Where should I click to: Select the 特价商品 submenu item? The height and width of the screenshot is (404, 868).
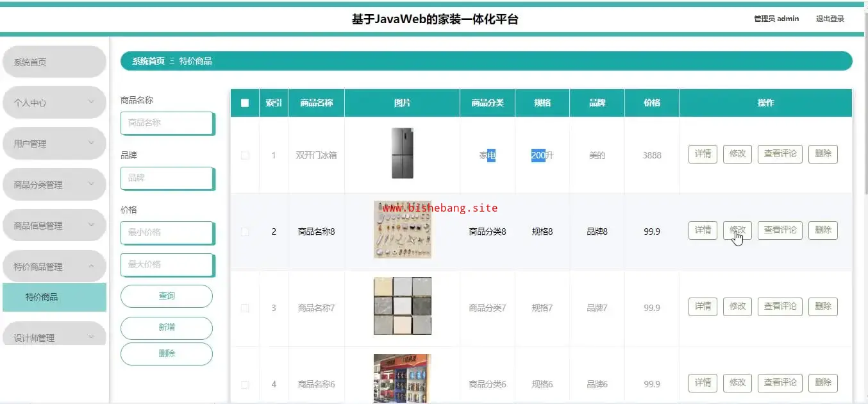pos(54,297)
